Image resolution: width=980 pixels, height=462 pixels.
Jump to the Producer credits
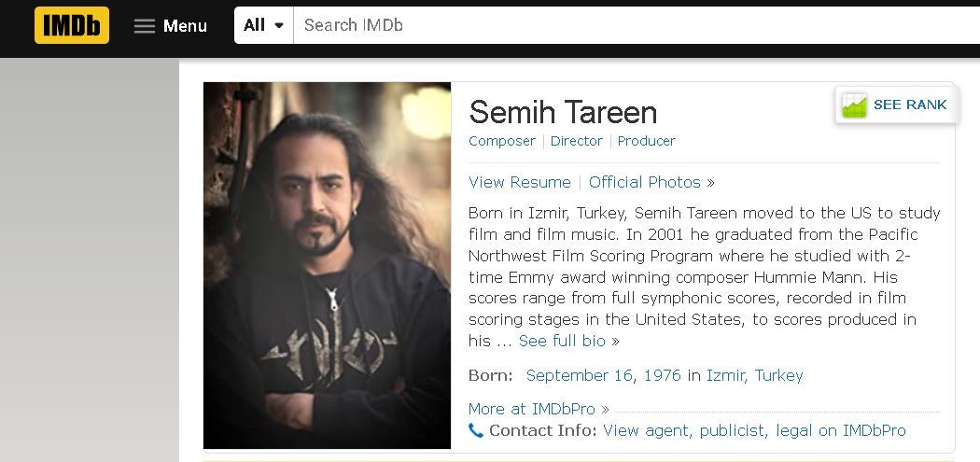[x=646, y=141]
